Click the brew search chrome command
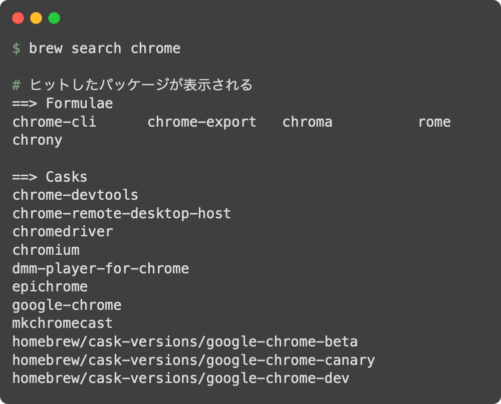Screen dimensions: 501x404 [105, 49]
